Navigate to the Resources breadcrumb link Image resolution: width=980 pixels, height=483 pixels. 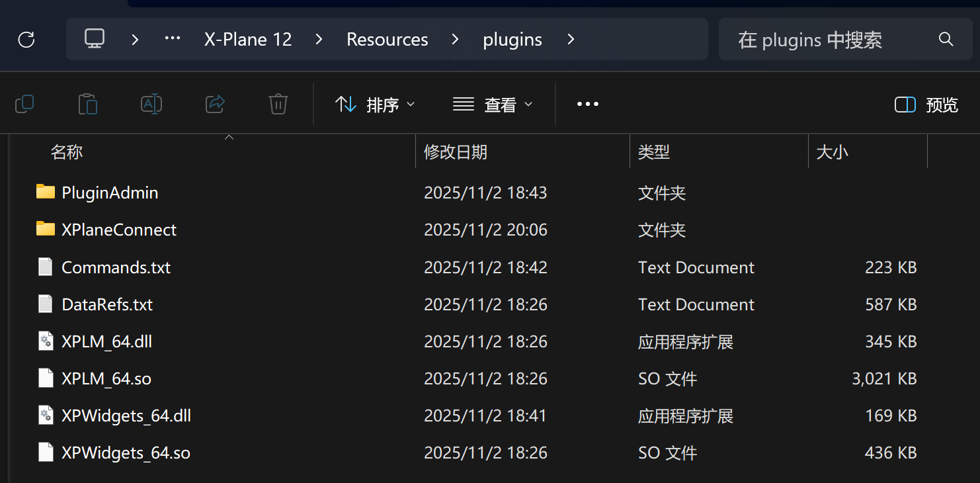point(387,40)
